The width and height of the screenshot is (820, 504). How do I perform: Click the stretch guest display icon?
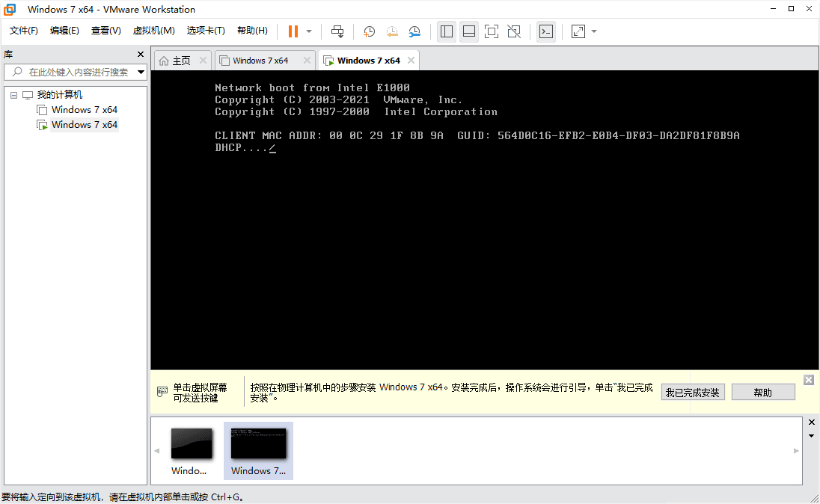578,31
